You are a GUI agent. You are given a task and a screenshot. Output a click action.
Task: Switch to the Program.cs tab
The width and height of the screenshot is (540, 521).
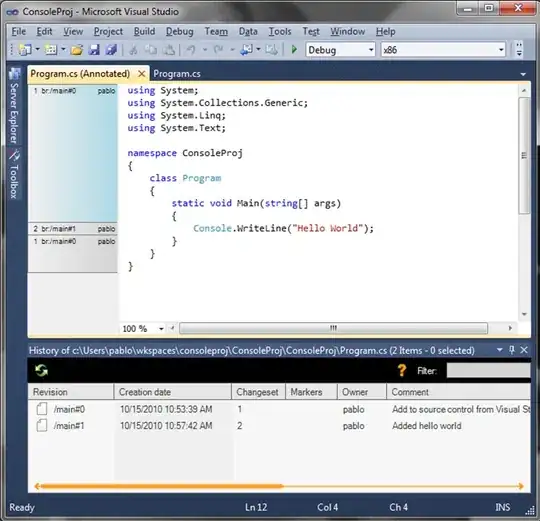click(x=177, y=74)
